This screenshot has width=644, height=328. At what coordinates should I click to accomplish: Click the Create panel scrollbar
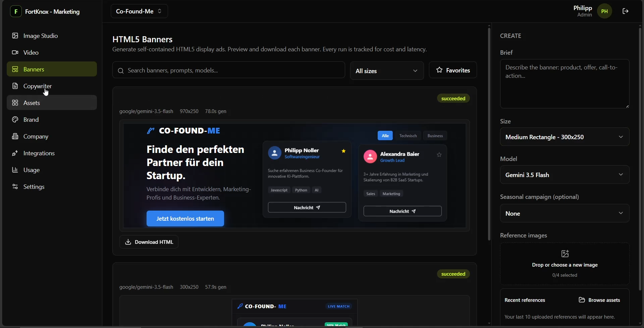tap(640, 159)
